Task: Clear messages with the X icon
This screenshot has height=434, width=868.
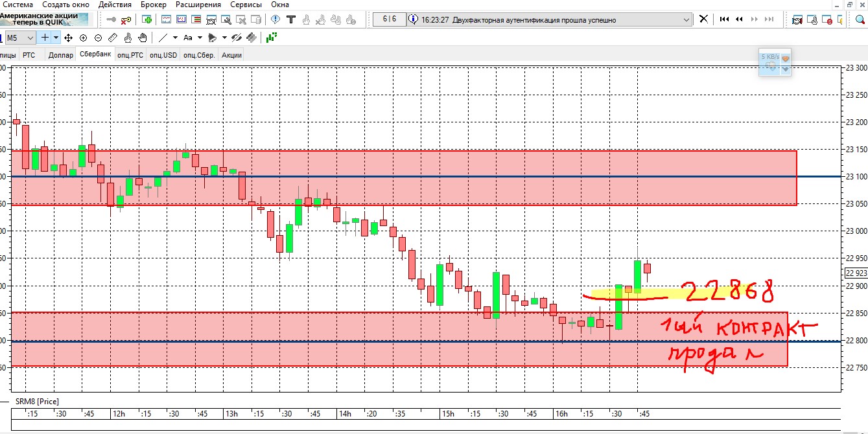Action: (x=703, y=19)
